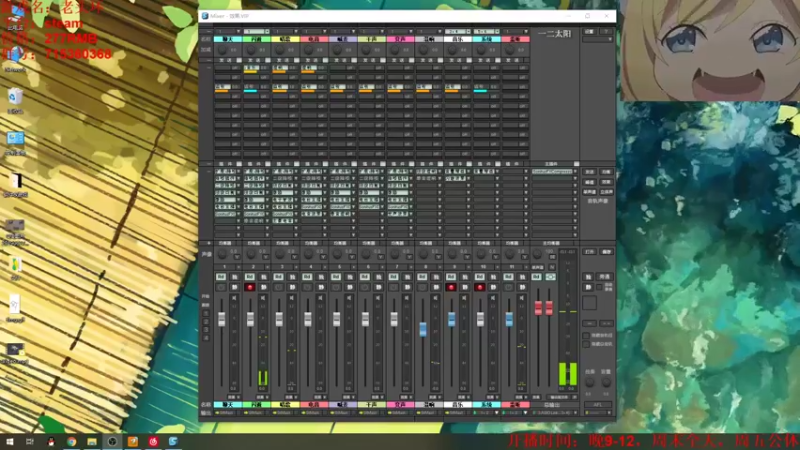Open File Explorer from the taskbar
The width and height of the screenshot is (800, 450).
click(92, 441)
